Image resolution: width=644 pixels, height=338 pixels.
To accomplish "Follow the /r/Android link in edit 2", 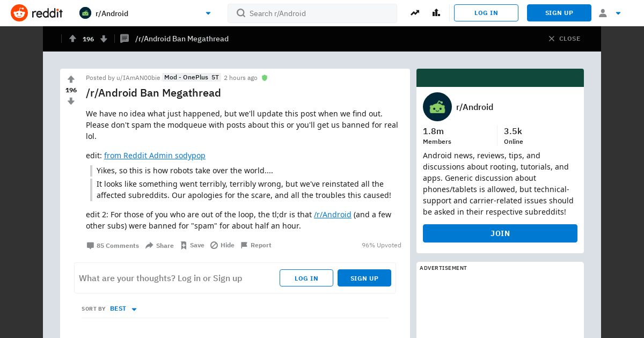I will [333, 215].
